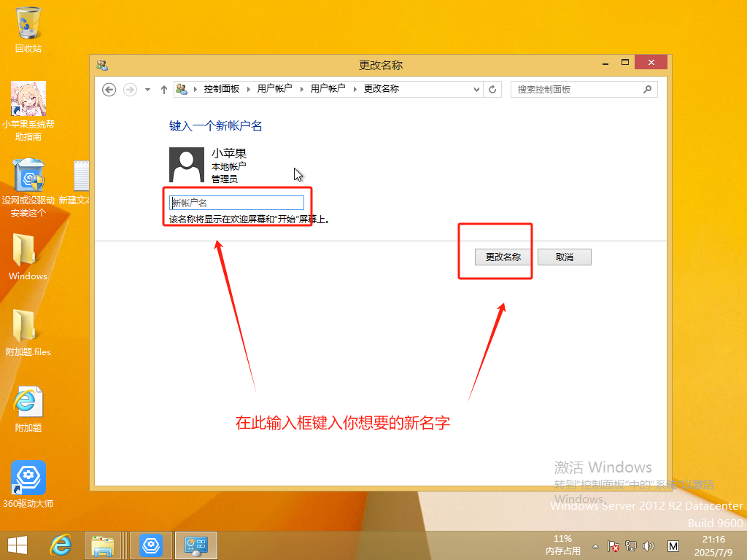This screenshot has width=747, height=560.
Task: Open 360驱动大师 from taskbar
Action: click(x=151, y=545)
